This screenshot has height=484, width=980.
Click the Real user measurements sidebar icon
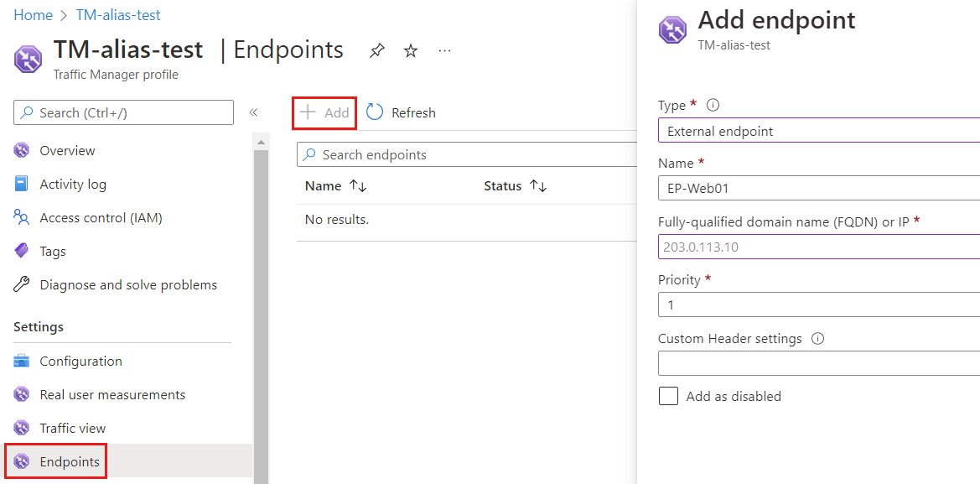[23, 394]
